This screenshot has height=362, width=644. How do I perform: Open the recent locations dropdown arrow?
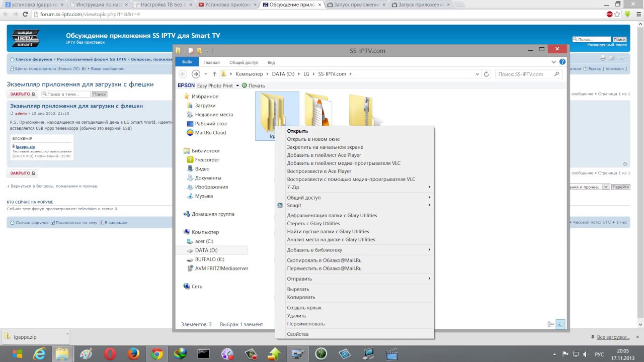[206, 74]
